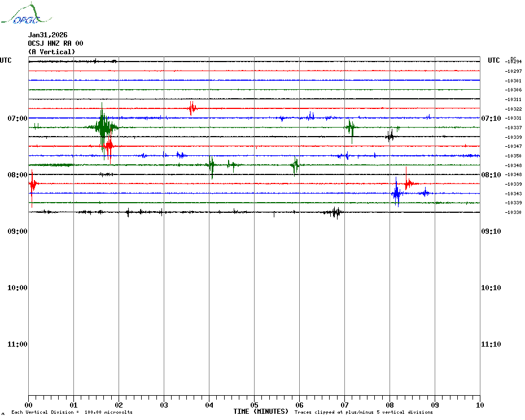The height and width of the screenshot is (420, 525).
Task: Select the 07:00 left time label
Action: (17, 118)
